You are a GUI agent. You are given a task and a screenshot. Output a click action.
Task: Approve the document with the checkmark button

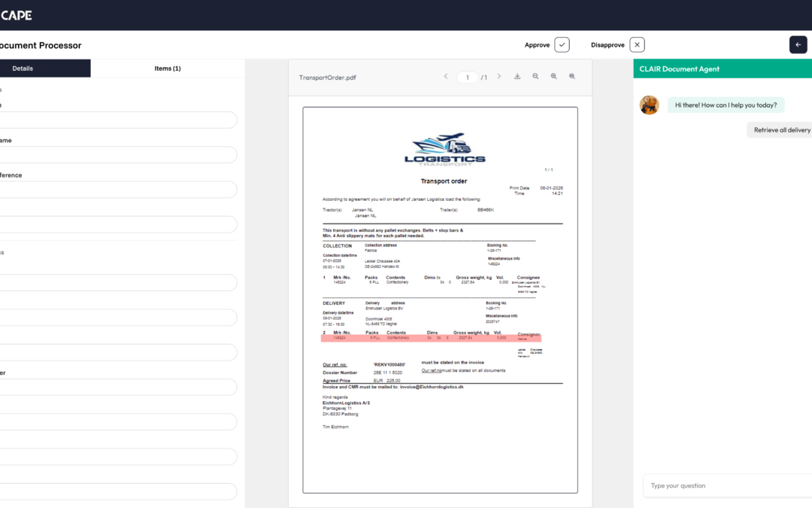pos(562,44)
